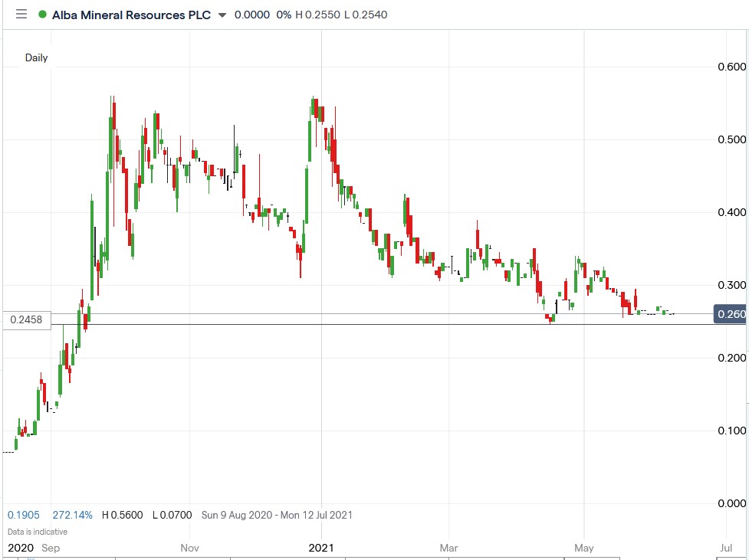Screen dimensions: 749x560
Task: Expand the Daily timeframe selector
Action: [37, 57]
